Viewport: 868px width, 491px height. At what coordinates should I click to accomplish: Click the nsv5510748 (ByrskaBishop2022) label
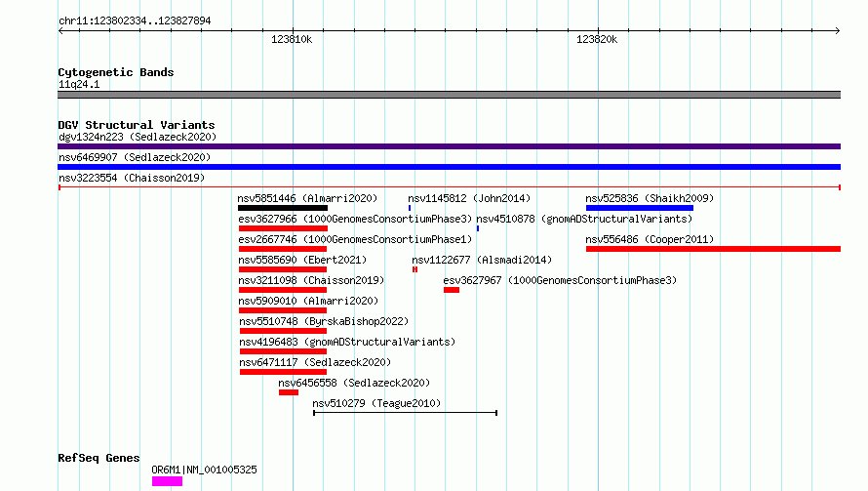coord(324,321)
